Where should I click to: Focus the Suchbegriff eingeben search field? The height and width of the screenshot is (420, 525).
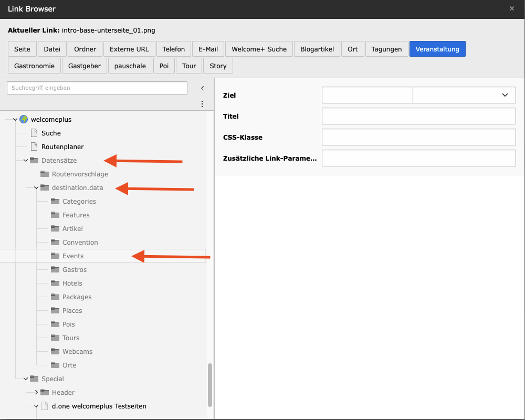click(97, 88)
